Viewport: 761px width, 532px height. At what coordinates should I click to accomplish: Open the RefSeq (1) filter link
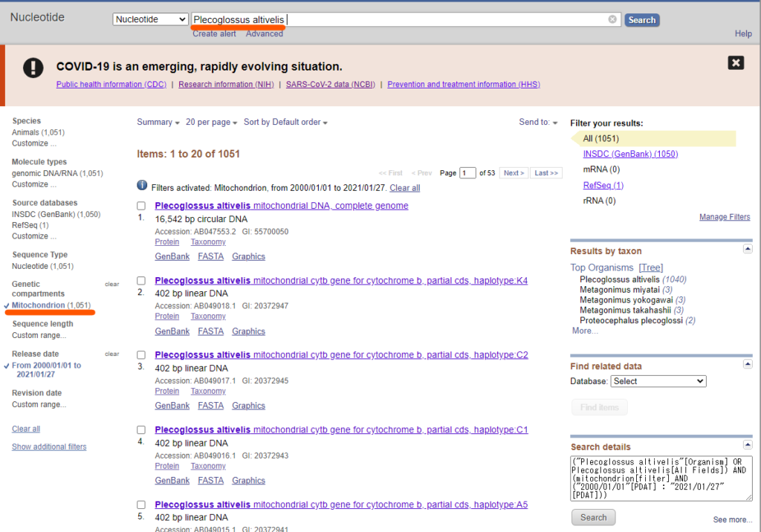[603, 185]
